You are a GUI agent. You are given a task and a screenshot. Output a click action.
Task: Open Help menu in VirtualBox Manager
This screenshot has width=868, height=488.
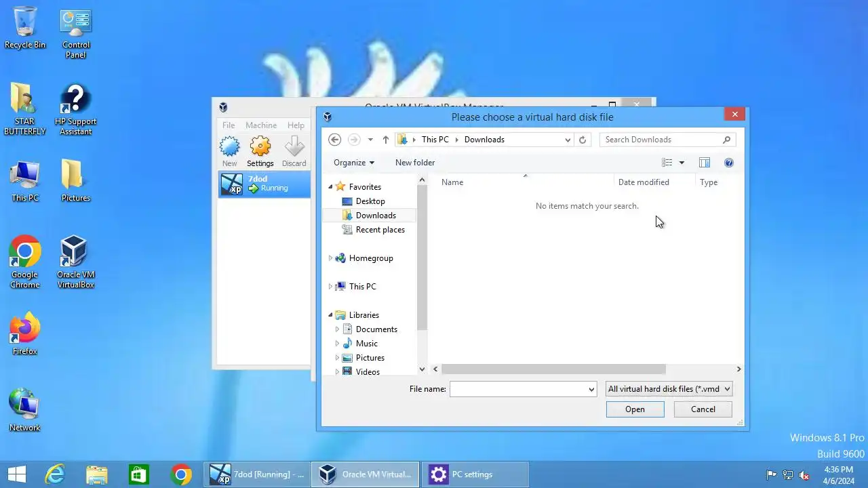296,125
